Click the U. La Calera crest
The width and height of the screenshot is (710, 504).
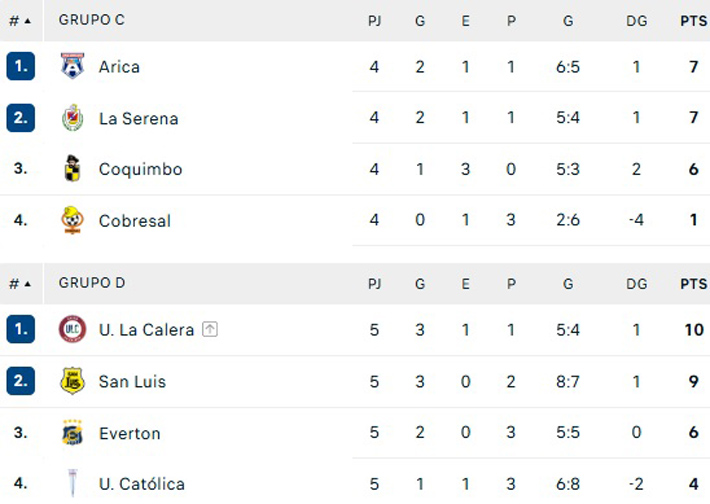72,329
